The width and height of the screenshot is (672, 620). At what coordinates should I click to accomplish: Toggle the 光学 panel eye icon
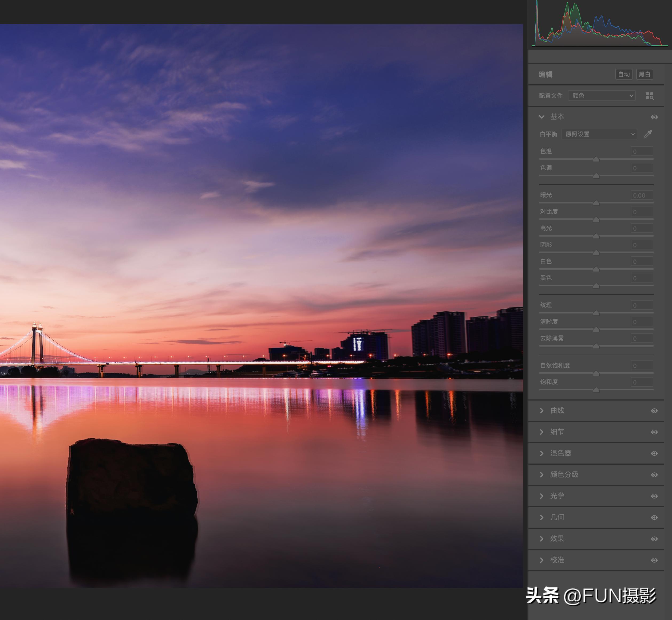coord(654,496)
